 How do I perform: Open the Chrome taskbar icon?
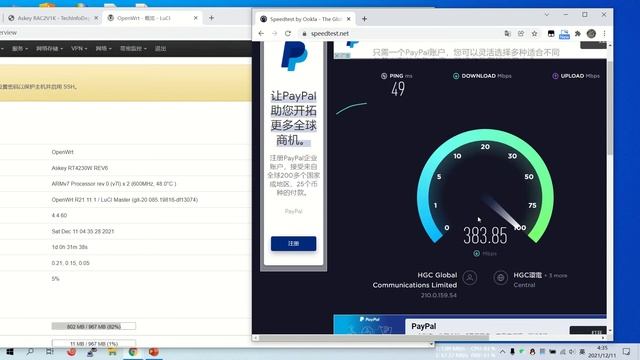click(133, 352)
